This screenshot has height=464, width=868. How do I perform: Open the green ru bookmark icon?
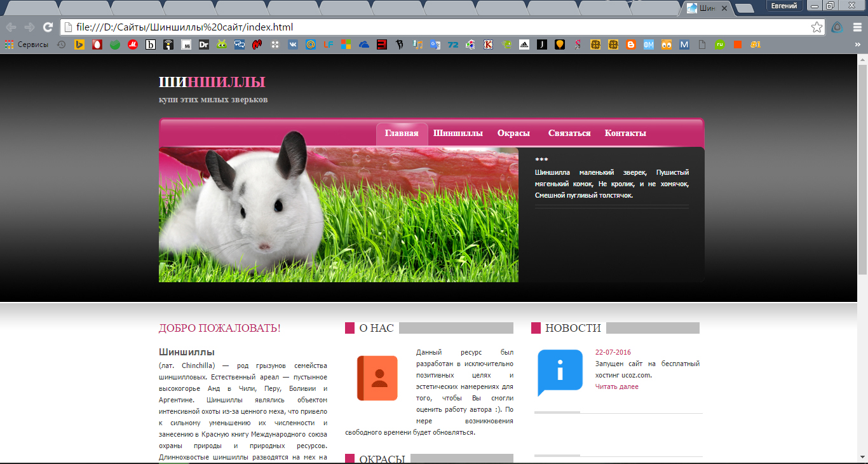point(720,44)
